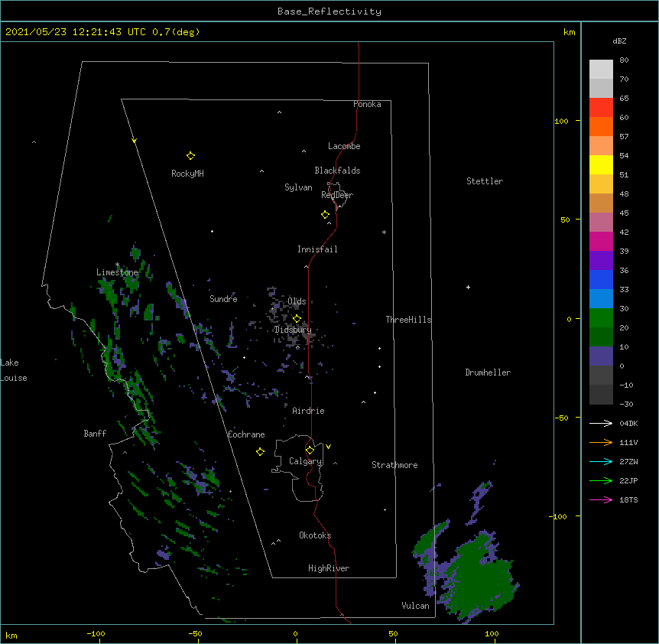Image resolution: width=659 pixels, height=644 pixels.
Task: Click the cyan 27ZW arrow in legend
Action: pyautogui.click(x=601, y=461)
